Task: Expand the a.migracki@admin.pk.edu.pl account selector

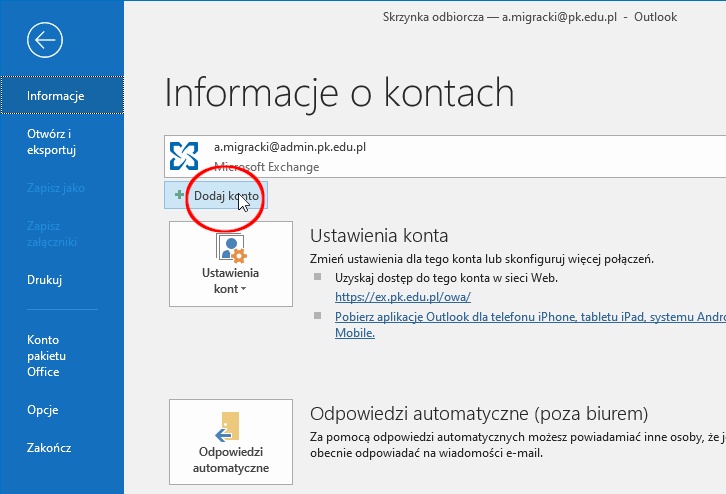Action: 440,156
